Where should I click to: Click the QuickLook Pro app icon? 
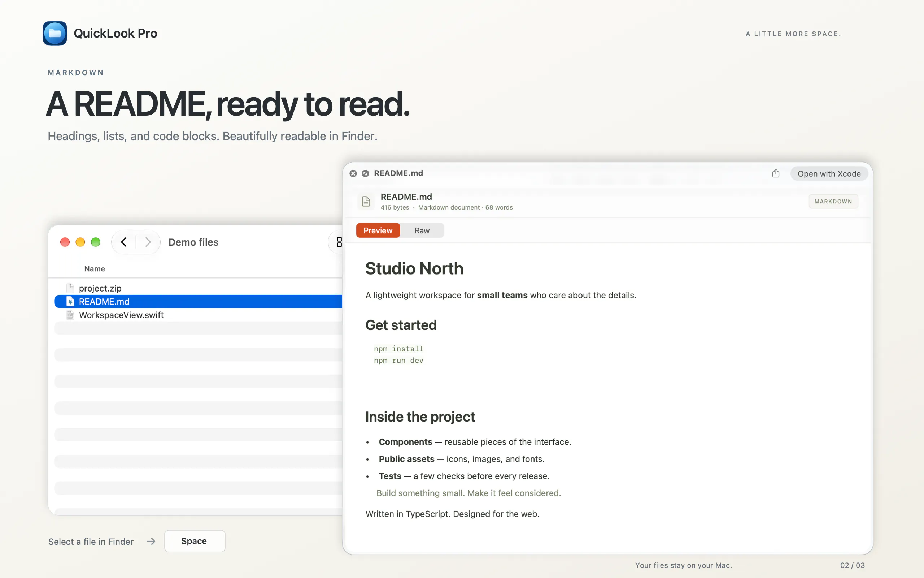[x=55, y=33]
